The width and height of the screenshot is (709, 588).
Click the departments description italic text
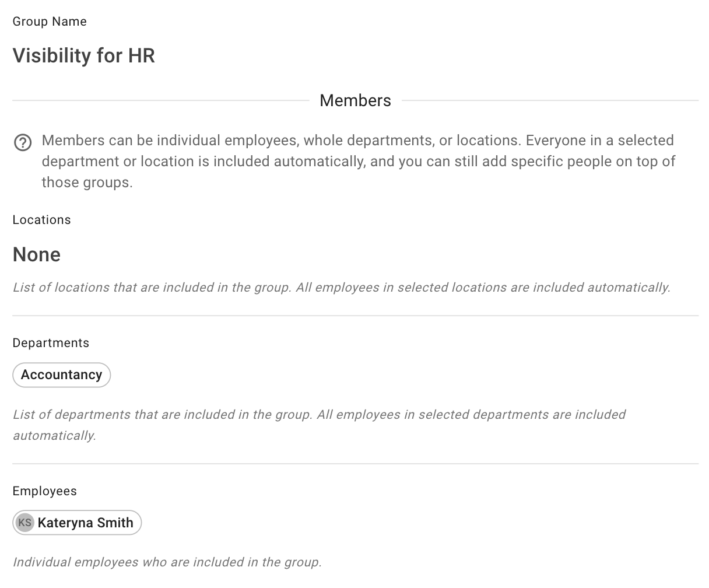click(319, 415)
